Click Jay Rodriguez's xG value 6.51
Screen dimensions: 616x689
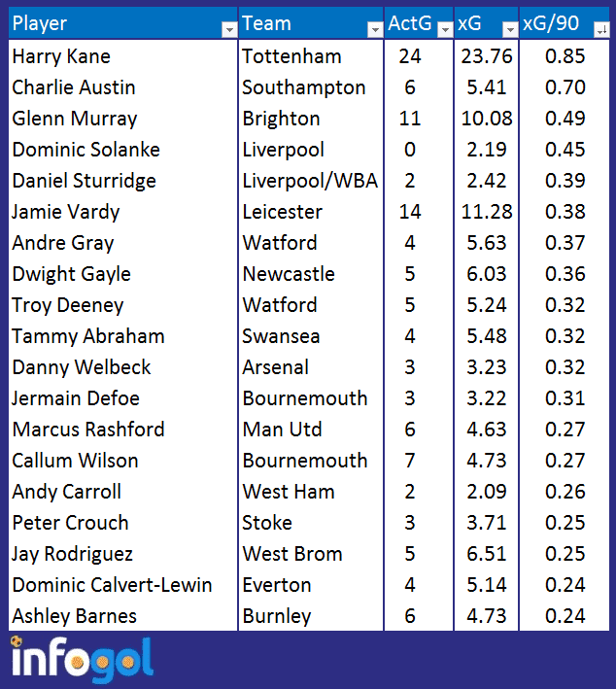[487, 554]
